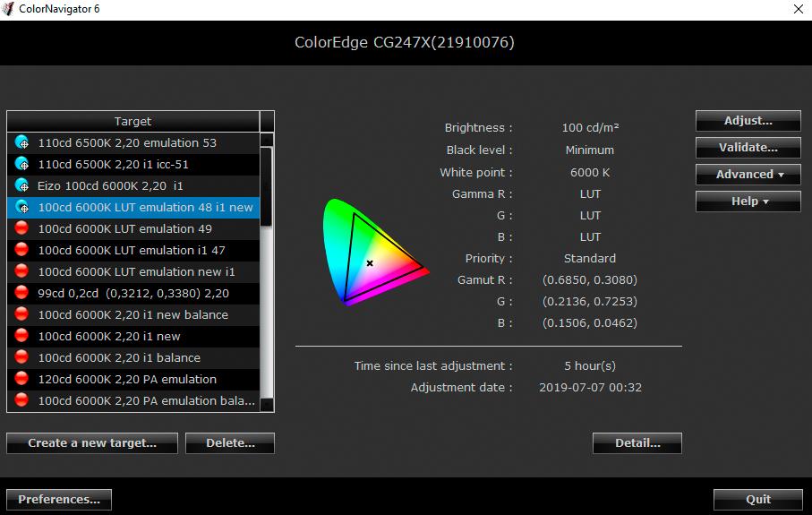812x515 pixels.
Task: Select target '120cd 6000K 2,20 PA emulation'
Action: [x=133, y=380]
